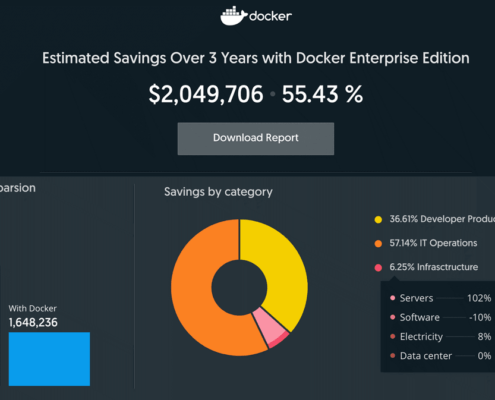
Task: Click the 55.43 % savings percentage
Action: tap(322, 94)
